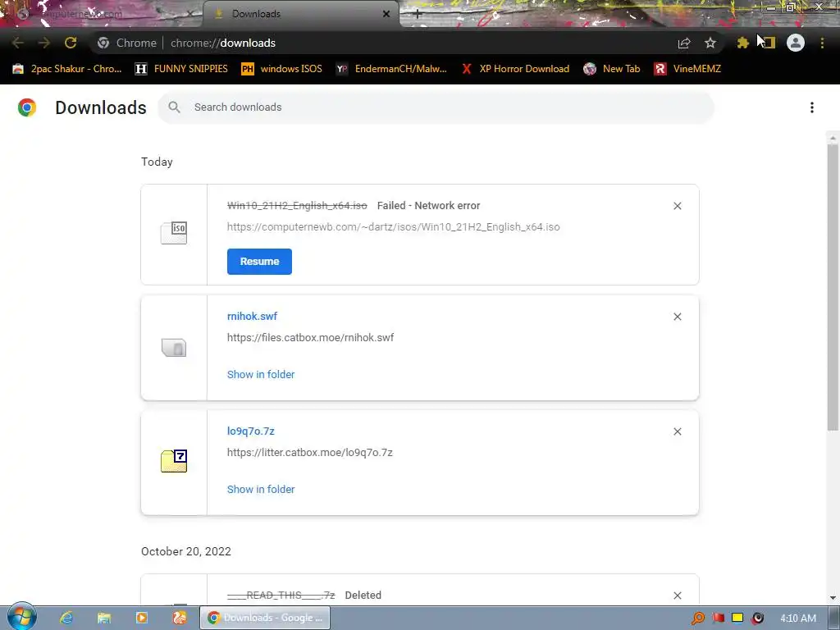Viewport: 840px width, 630px height.
Task: Open Chrome's three-dot main menu
Action: (x=822, y=43)
